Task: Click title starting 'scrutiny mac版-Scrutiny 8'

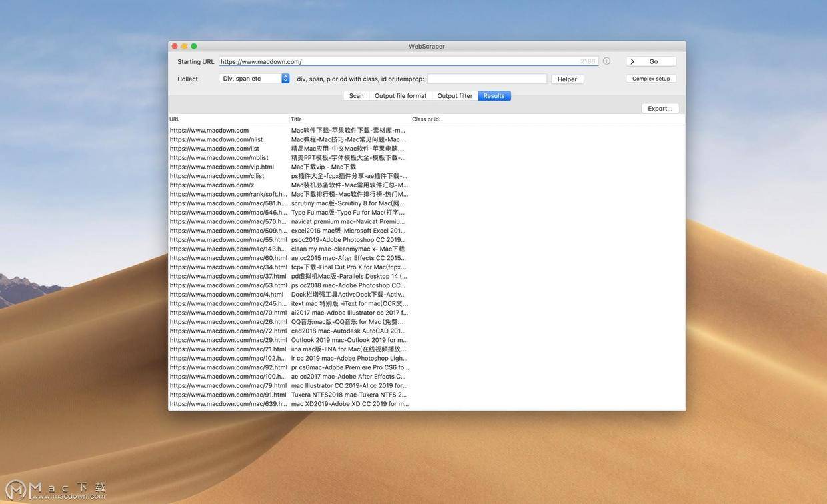Action: [348, 203]
